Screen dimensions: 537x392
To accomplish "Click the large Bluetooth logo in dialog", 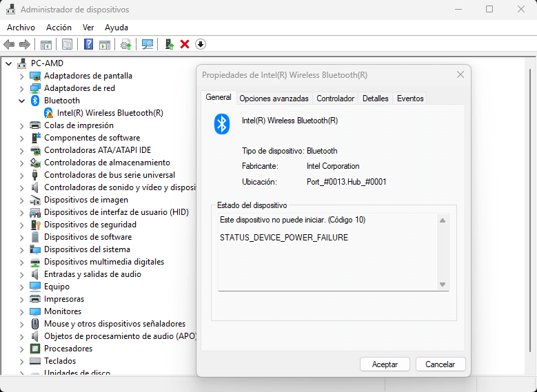I will 222,124.
